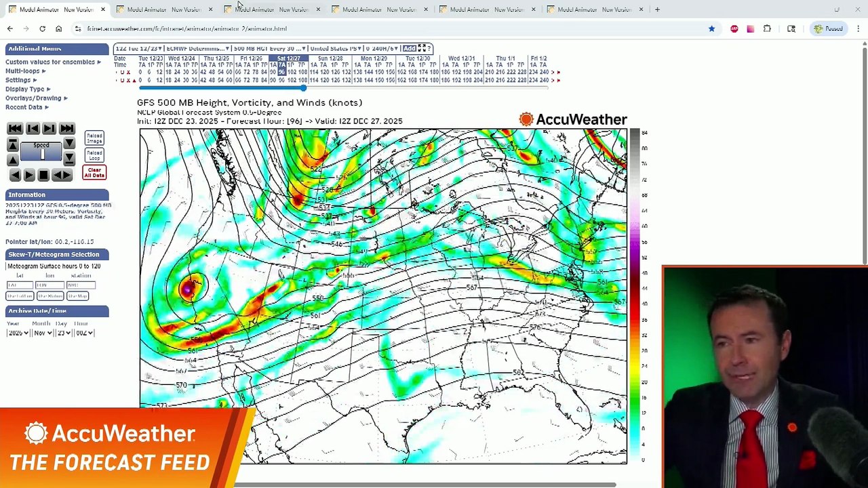Stop the animation loop

click(x=44, y=175)
